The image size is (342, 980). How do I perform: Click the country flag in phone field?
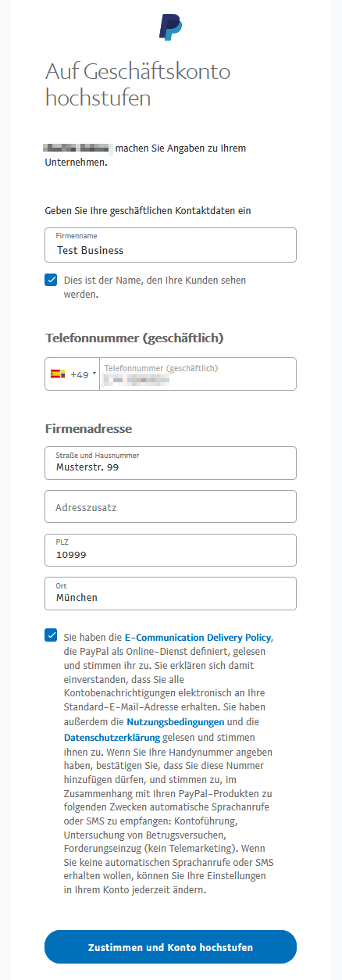point(58,374)
